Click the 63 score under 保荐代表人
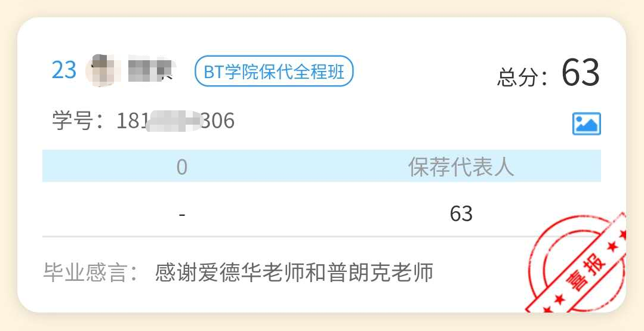The image size is (644, 331). point(461,214)
